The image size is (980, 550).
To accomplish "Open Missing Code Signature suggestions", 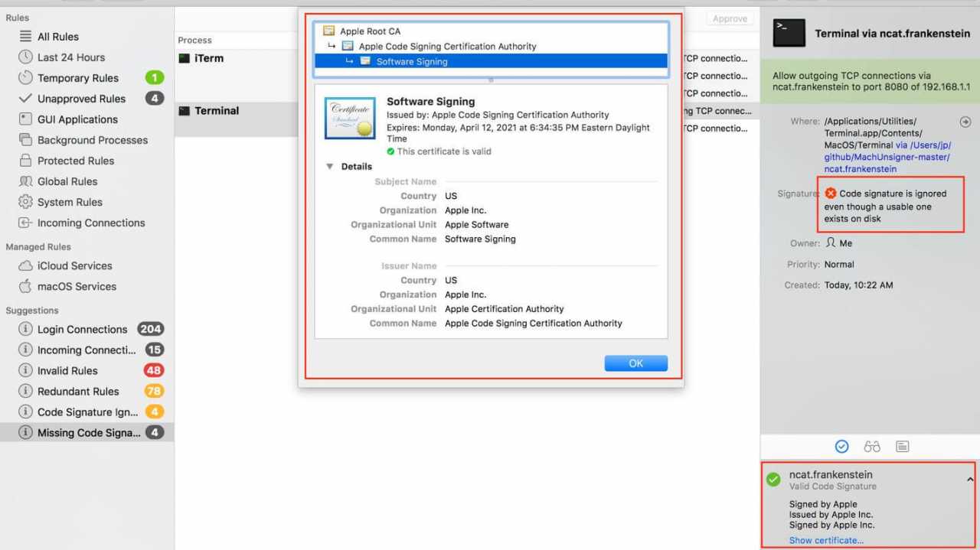I will 89,432.
